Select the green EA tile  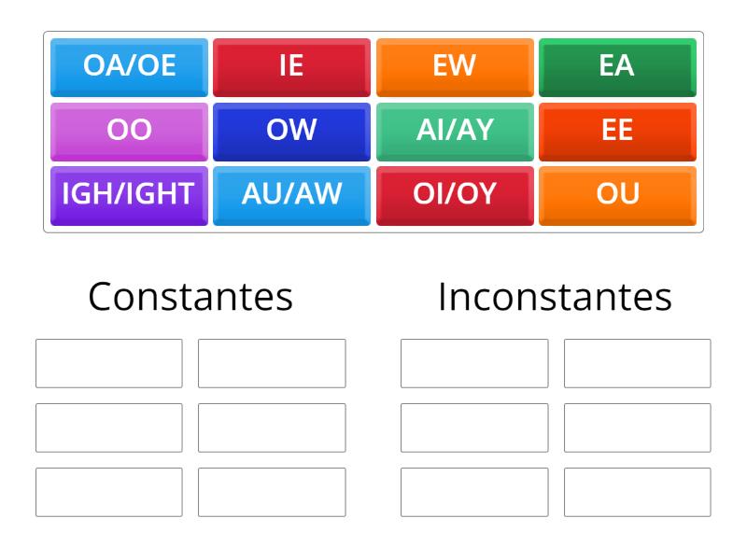pos(617,67)
